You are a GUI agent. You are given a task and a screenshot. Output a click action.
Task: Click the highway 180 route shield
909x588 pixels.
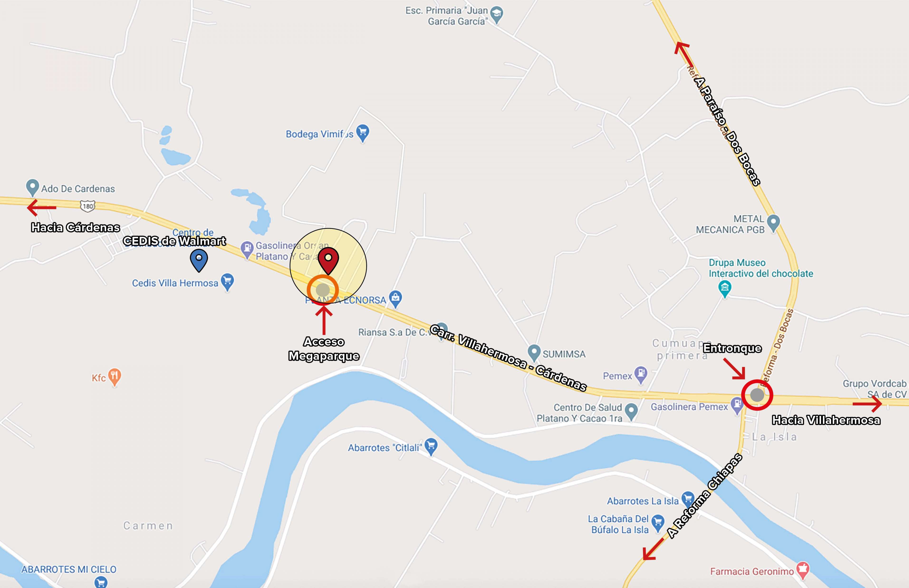click(88, 206)
